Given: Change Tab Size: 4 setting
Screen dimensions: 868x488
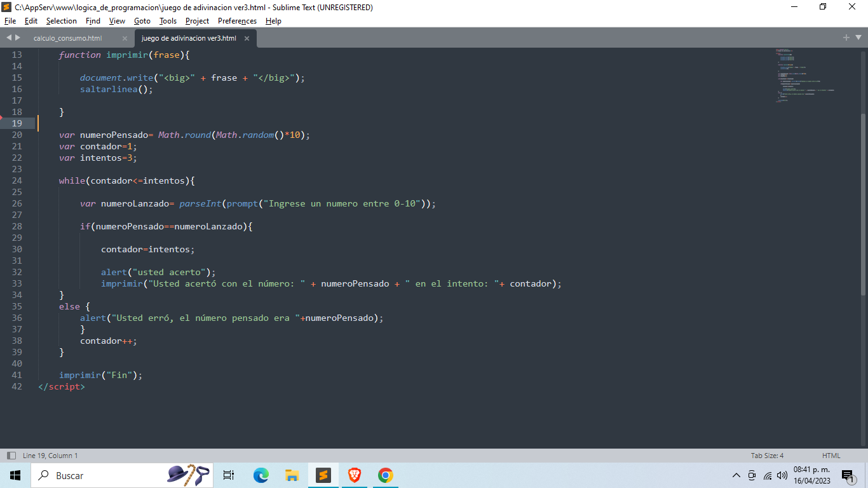Looking at the screenshot, I should pos(767,456).
